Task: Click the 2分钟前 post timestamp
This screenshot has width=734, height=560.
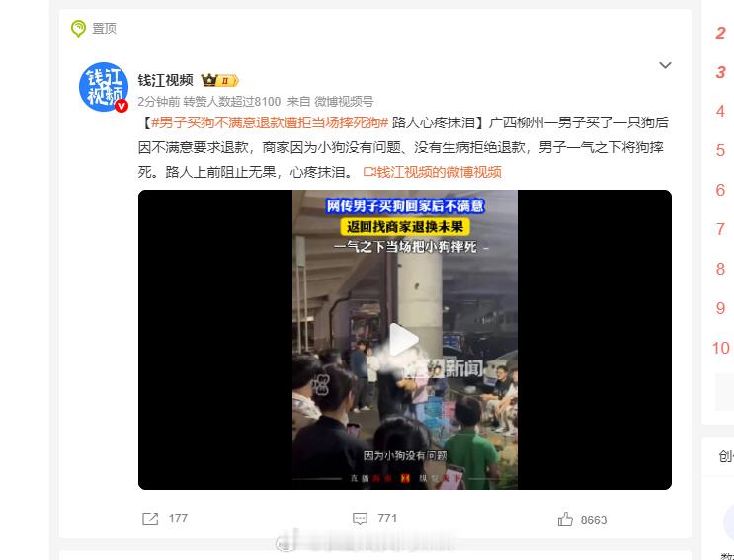Action: (x=159, y=102)
